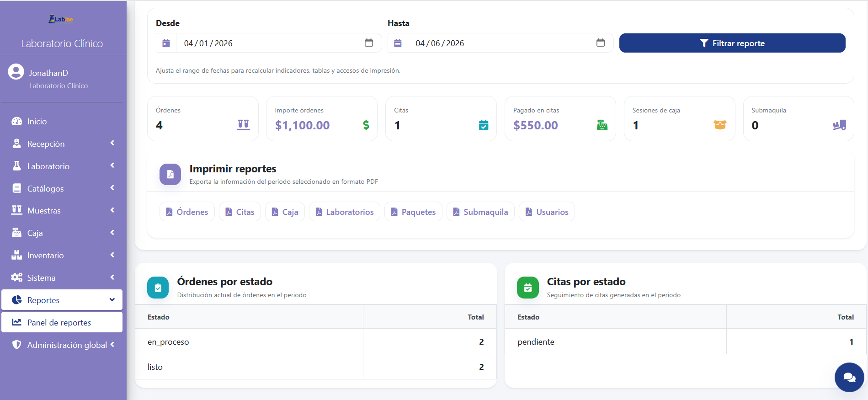The width and height of the screenshot is (868, 400).
Task: Click the LabJae logo in sidebar
Action: 61,19
